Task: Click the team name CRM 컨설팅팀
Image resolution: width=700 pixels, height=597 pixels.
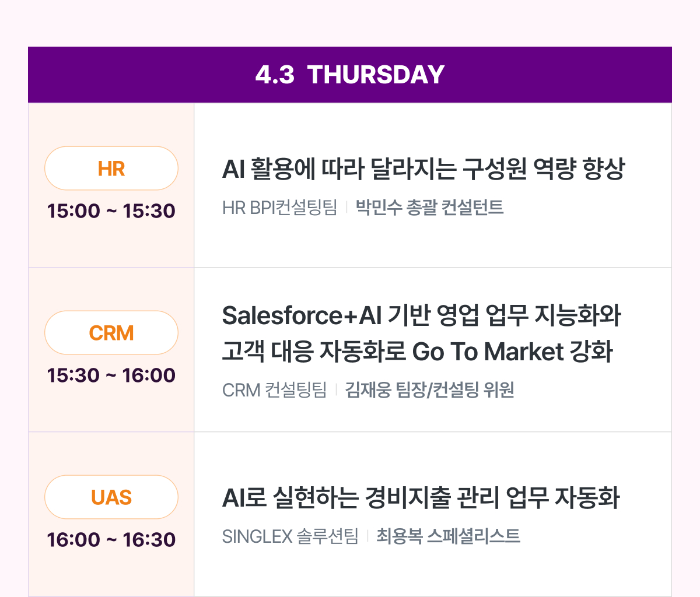Action: (x=275, y=389)
